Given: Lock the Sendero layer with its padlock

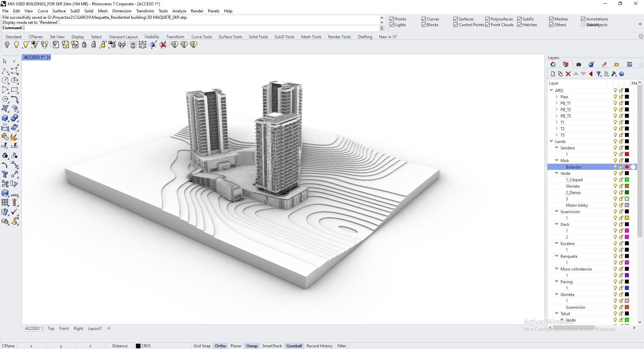Looking at the screenshot, I should click(621, 148).
